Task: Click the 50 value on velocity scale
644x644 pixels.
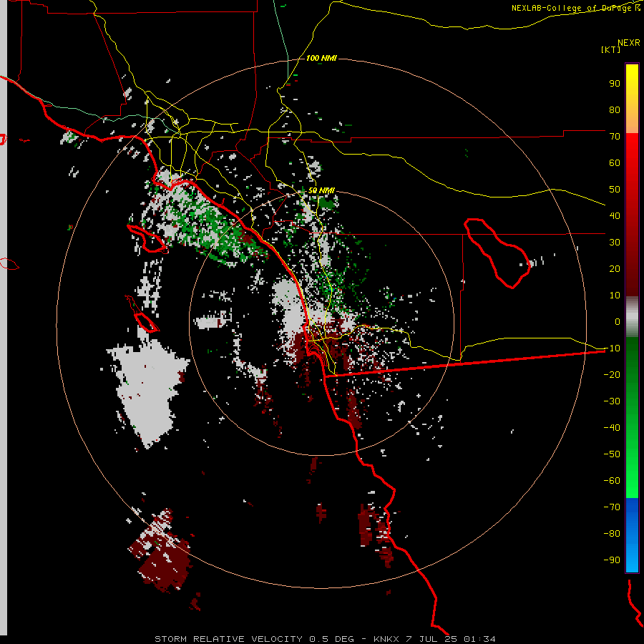Action: [615, 190]
